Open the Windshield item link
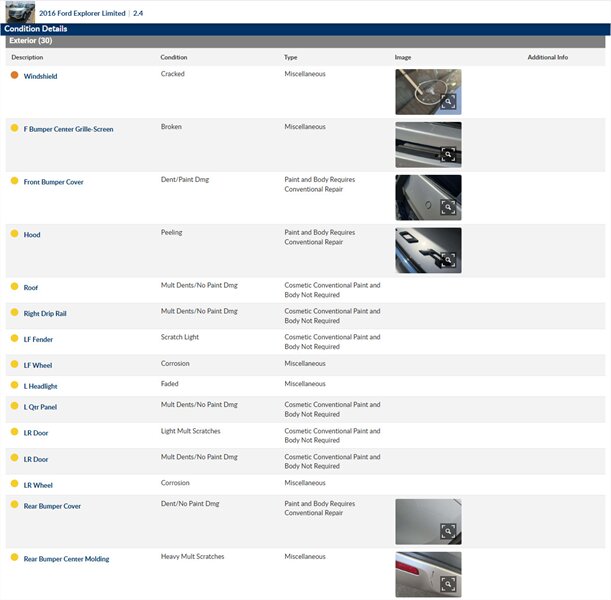 click(40, 77)
